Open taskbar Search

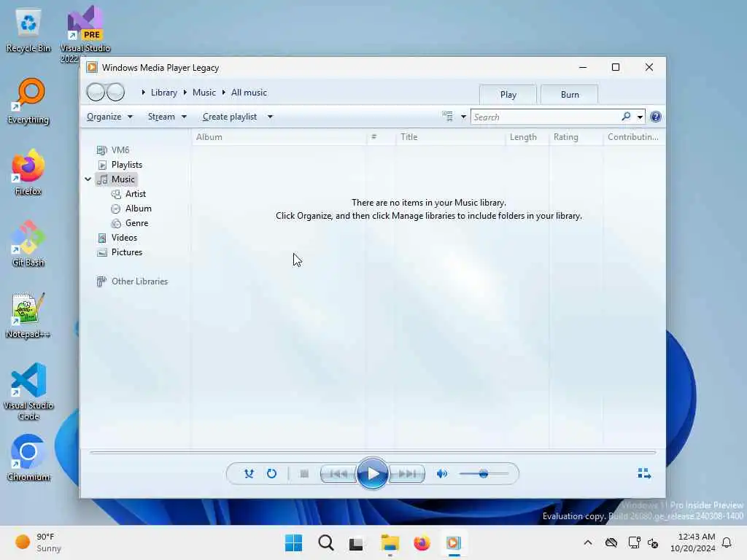pos(326,542)
